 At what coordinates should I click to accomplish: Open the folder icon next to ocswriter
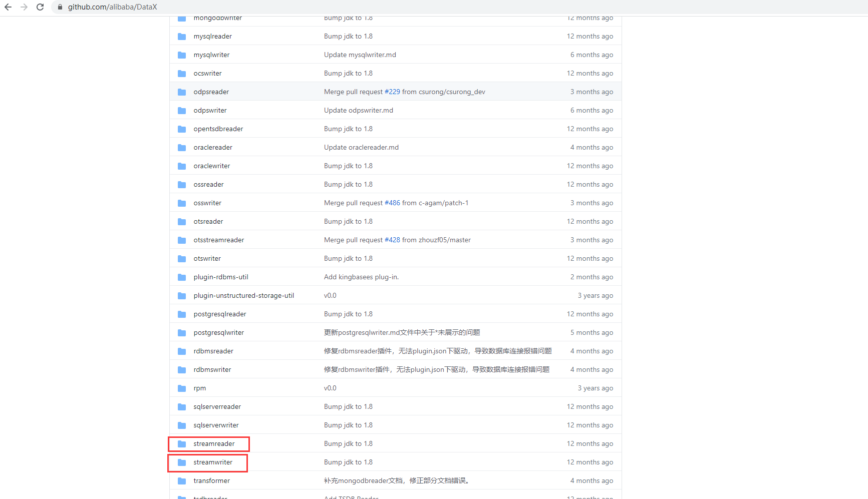click(182, 74)
